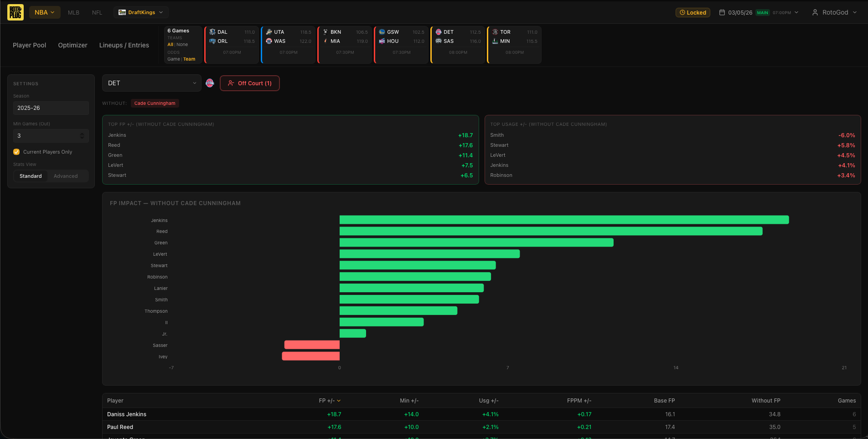Click the Cade Cunningham chip under WITHOUT

[155, 103]
